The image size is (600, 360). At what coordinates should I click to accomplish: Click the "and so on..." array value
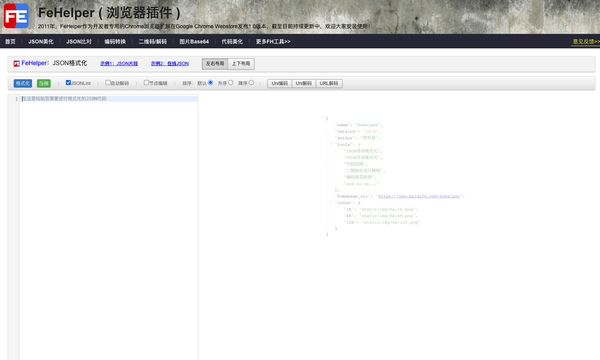coord(362,184)
